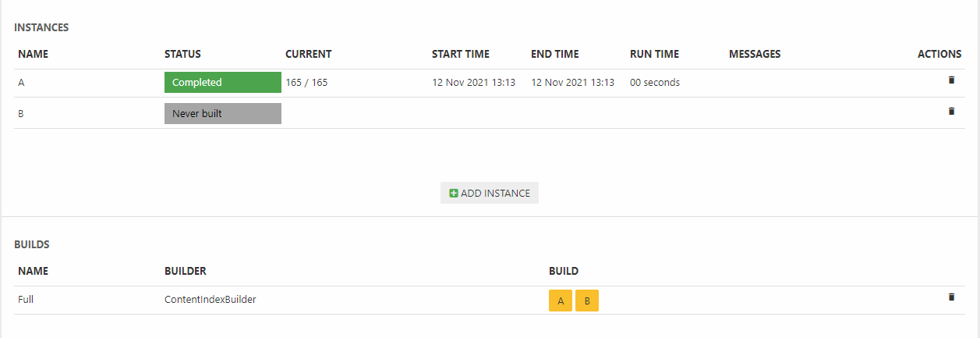Click the END TIME column header
Screen dimensions: 980x338
[555, 54]
